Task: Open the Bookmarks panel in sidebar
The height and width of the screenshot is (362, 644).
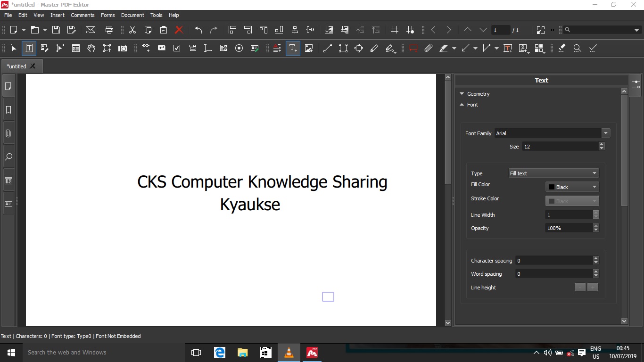Action: 8,110
